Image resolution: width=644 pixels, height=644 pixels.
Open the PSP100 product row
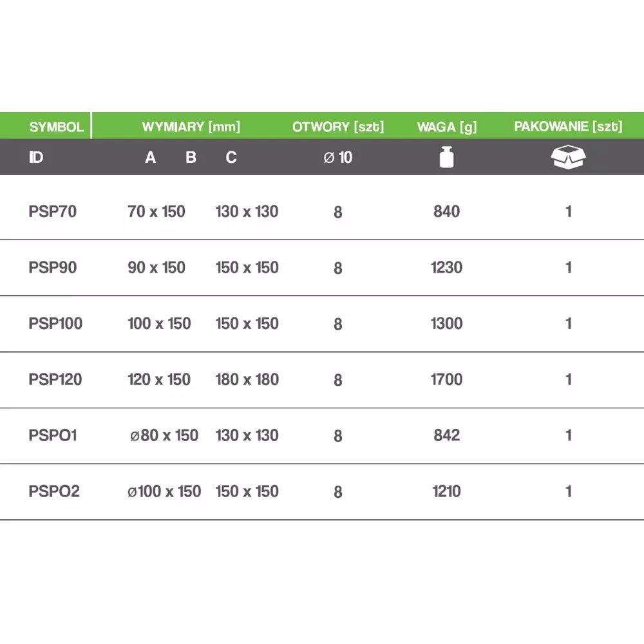point(55,323)
